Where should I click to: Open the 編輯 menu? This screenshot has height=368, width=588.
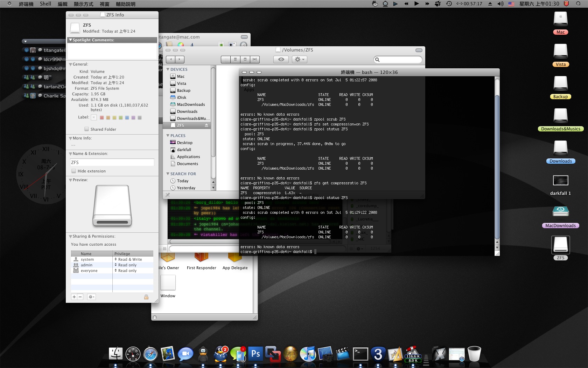[63, 4]
